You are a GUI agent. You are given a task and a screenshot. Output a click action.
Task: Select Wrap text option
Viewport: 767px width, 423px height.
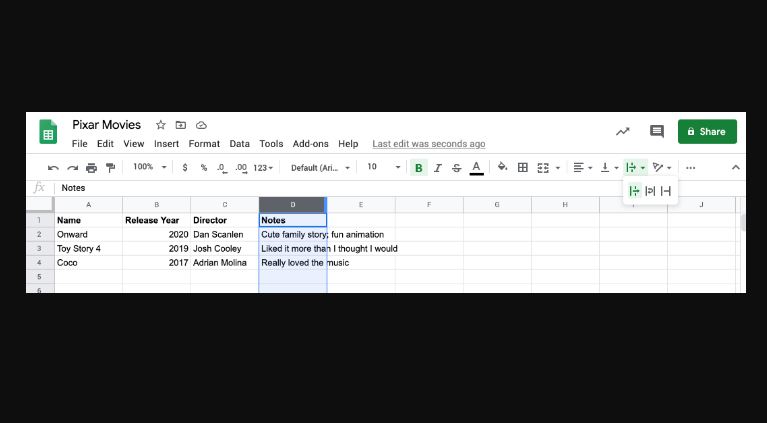tap(650, 191)
